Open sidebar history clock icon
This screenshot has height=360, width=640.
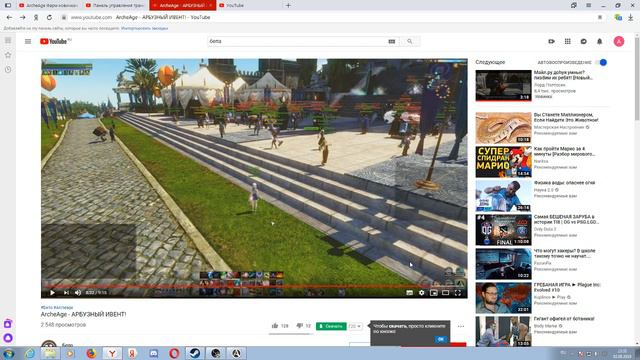8,69
